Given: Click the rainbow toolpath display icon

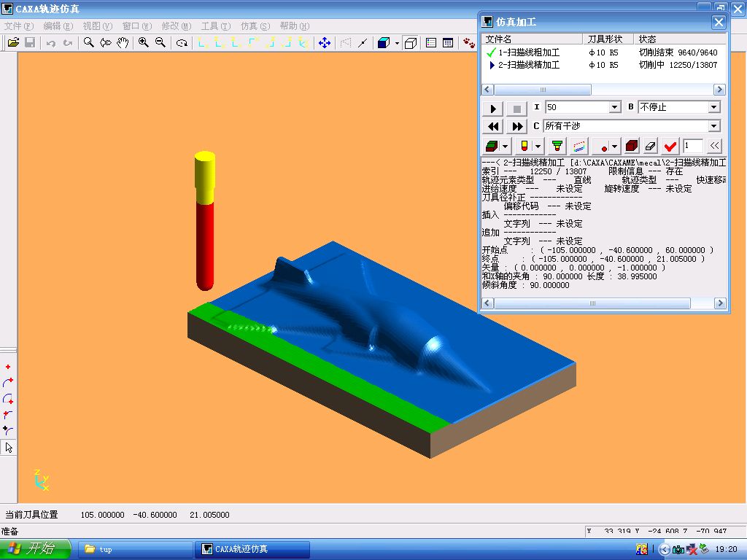Looking at the screenshot, I should click(578, 146).
